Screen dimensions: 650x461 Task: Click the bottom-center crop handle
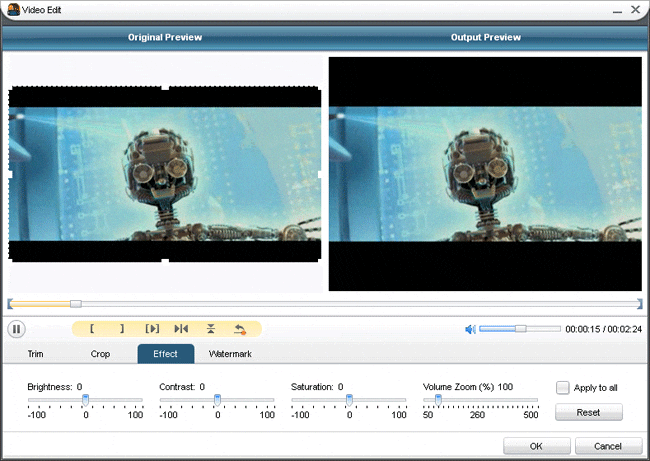165,261
